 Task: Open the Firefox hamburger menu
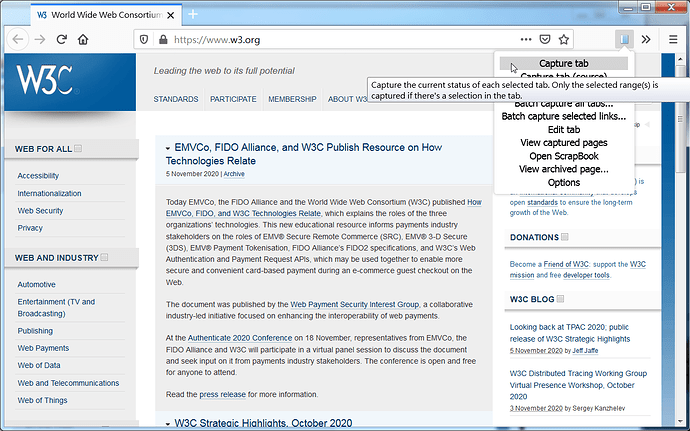click(x=673, y=40)
